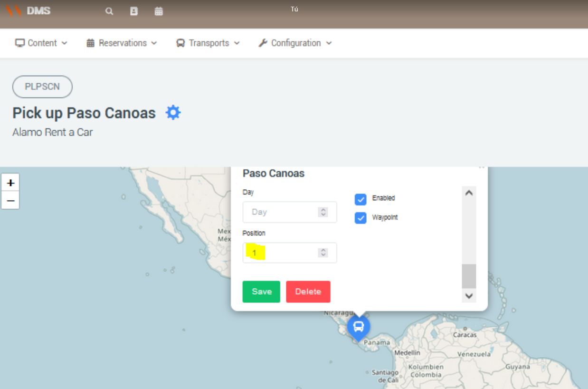588x389 pixels.
Task: Open the Reservations dropdown menu
Action: [122, 43]
